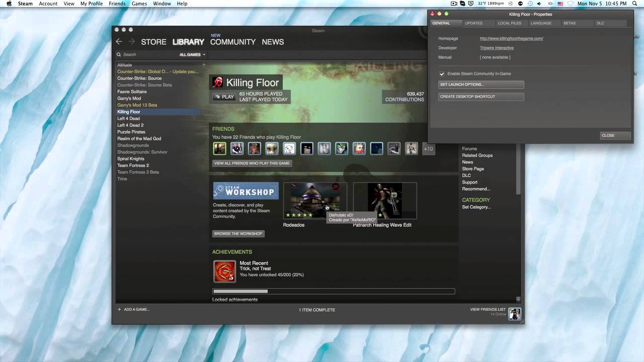Image resolution: width=644 pixels, height=362 pixels.
Task: Open the Forums link
Action: [469, 149]
